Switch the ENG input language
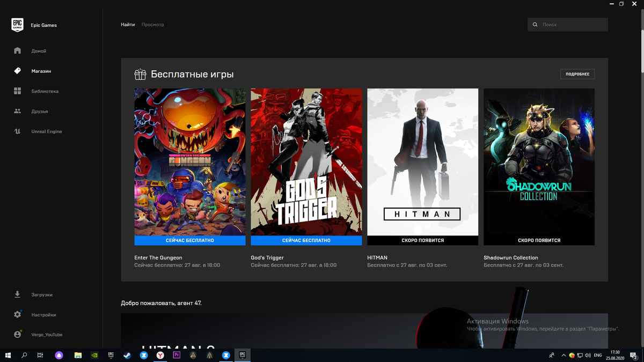This screenshot has width=644, height=362. [x=598, y=355]
